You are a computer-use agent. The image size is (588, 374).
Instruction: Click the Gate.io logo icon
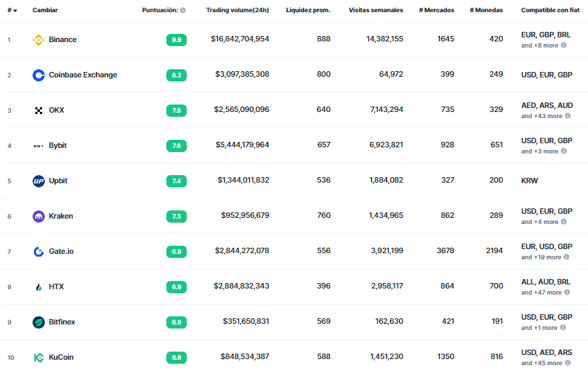tap(39, 251)
